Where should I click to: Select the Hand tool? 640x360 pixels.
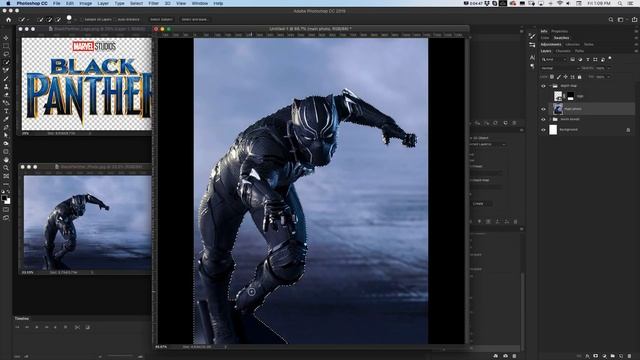(6, 160)
